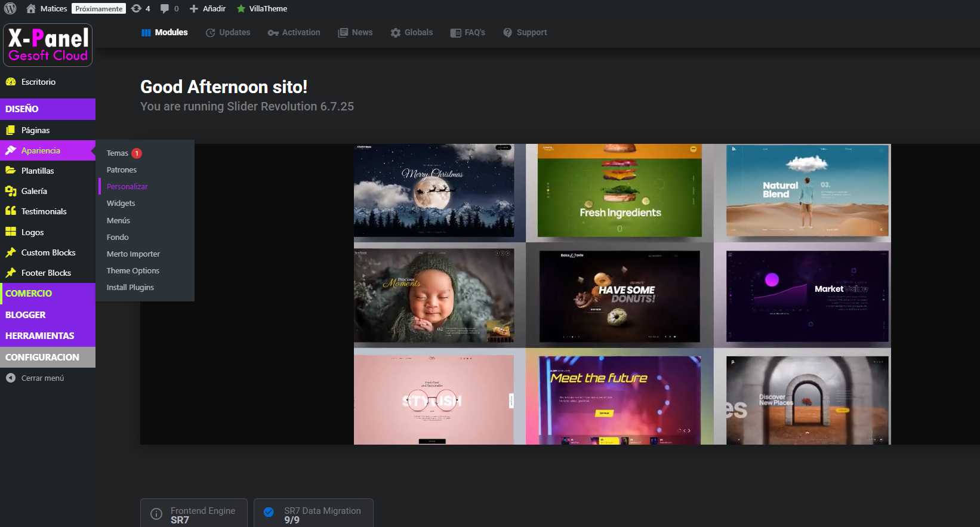Click the Próximamente badge
Viewport: 980px width, 527px height.
click(x=99, y=8)
